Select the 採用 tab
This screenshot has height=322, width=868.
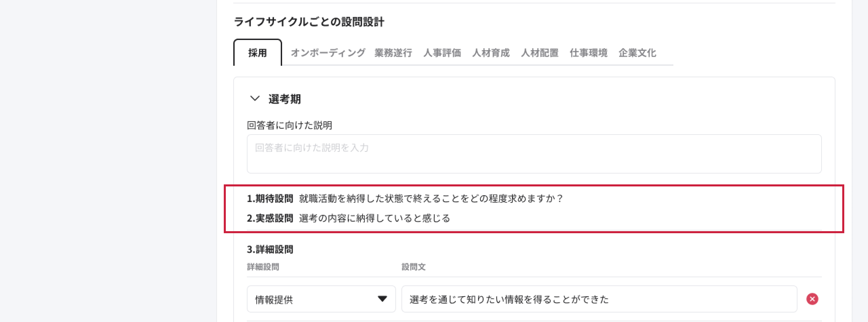(x=257, y=53)
